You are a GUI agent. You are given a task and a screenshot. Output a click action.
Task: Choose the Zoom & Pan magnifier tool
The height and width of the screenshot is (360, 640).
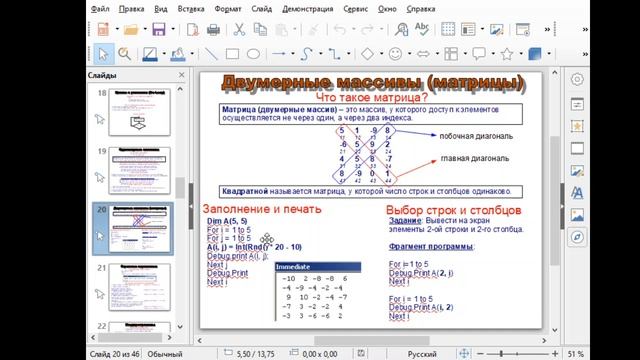124,54
